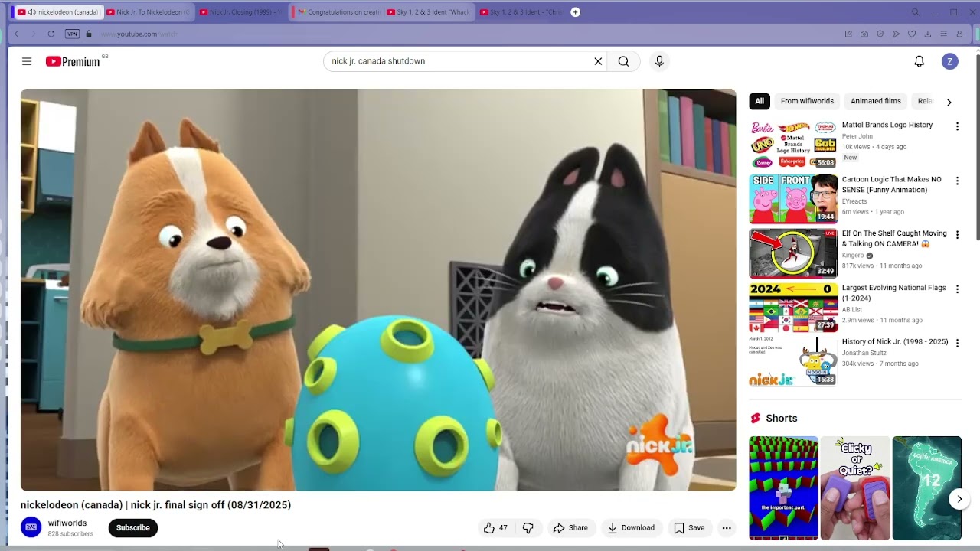980x551 pixels.
Task: Share the video
Action: (x=571, y=528)
